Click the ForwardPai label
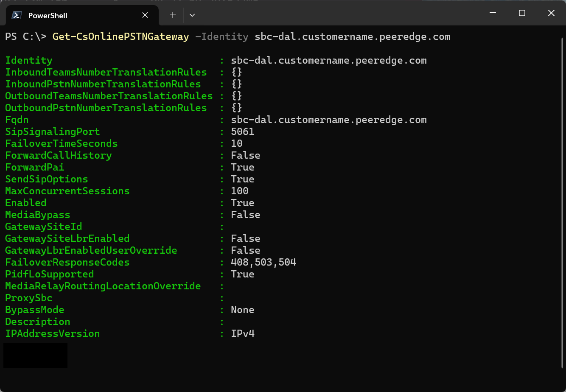Viewport: 566px width, 392px height. coord(35,167)
